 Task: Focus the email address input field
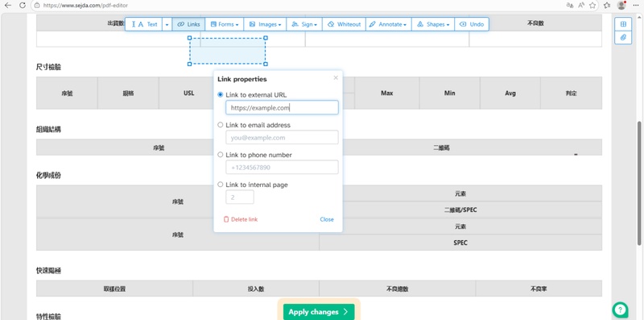tap(282, 137)
